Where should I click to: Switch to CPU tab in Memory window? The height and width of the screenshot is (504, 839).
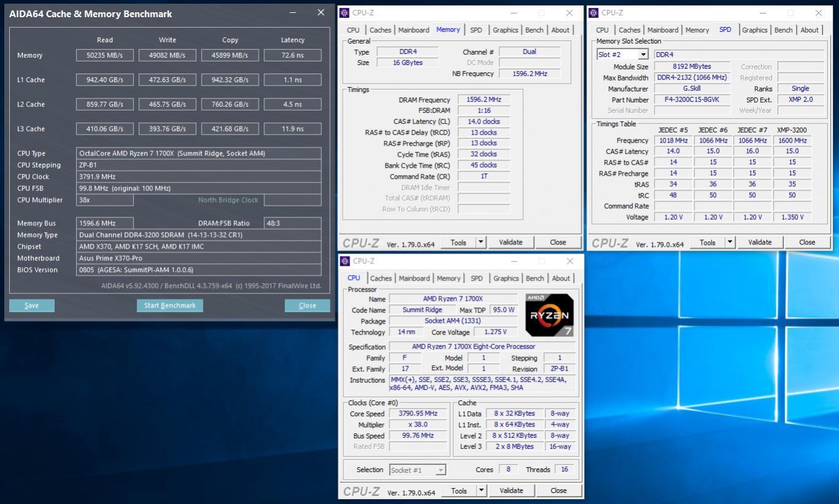coord(353,30)
